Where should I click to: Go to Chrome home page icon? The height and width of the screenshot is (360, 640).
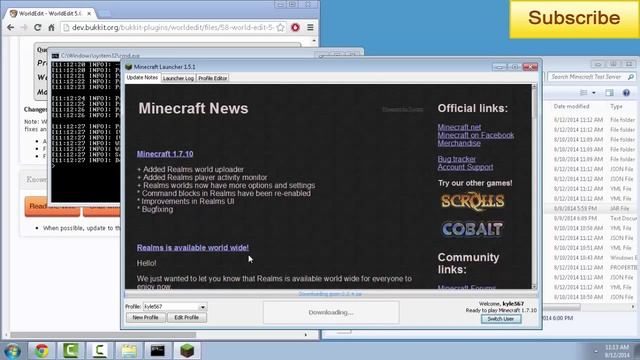[51, 28]
